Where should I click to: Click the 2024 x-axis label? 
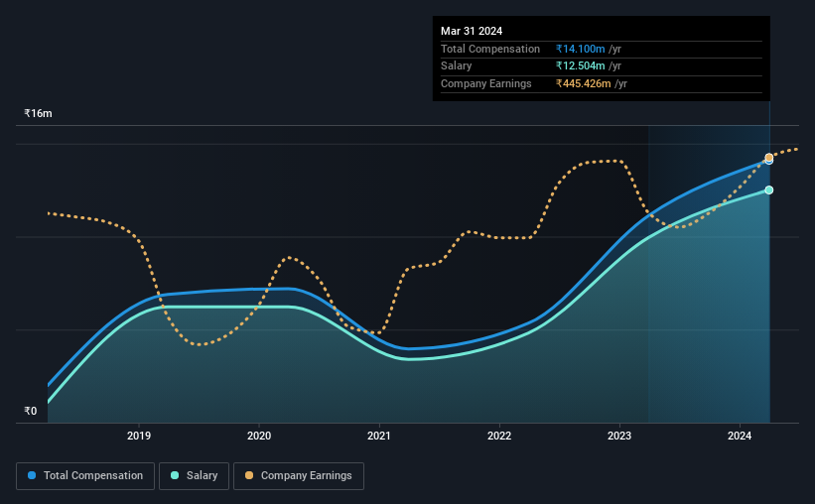(x=740, y=436)
